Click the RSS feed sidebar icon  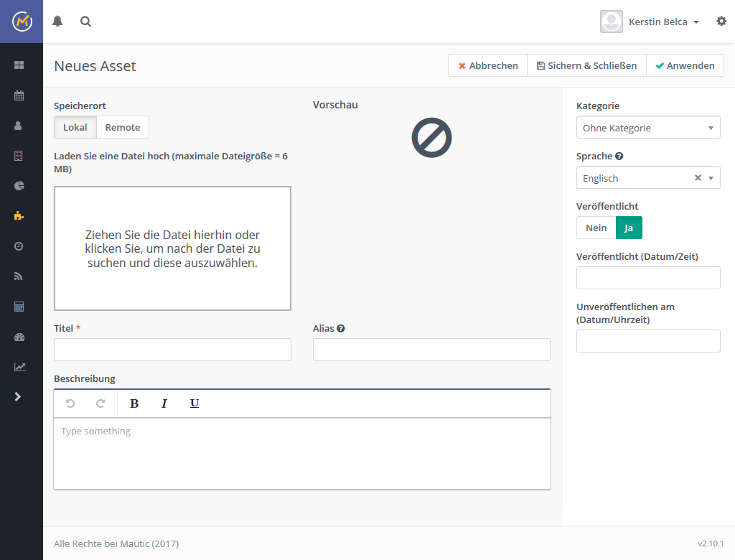pyautogui.click(x=19, y=276)
